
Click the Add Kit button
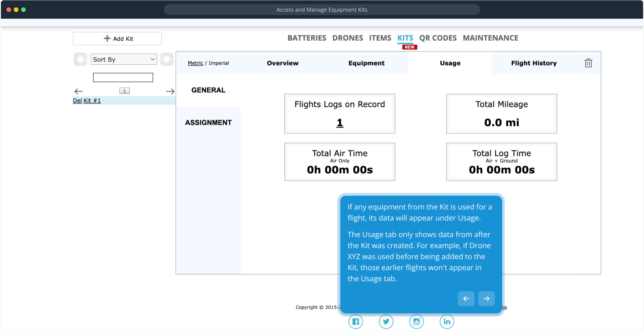tap(117, 39)
